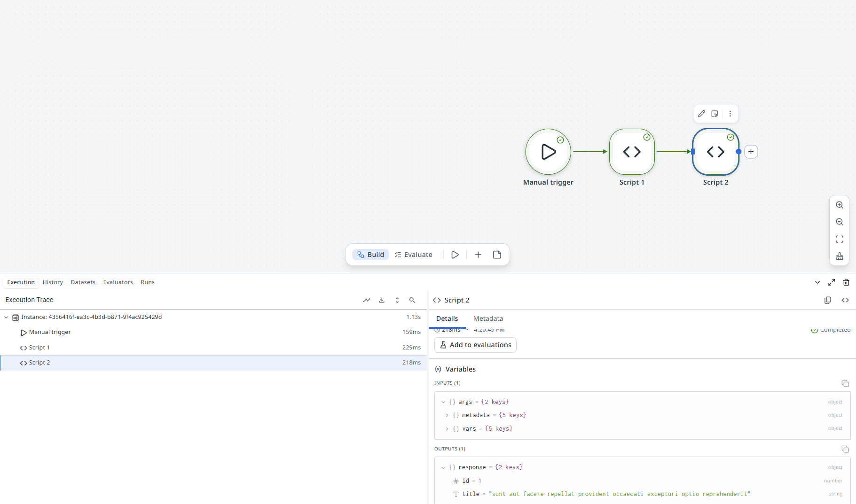
Task: Open the Runs tab
Action: click(148, 282)
